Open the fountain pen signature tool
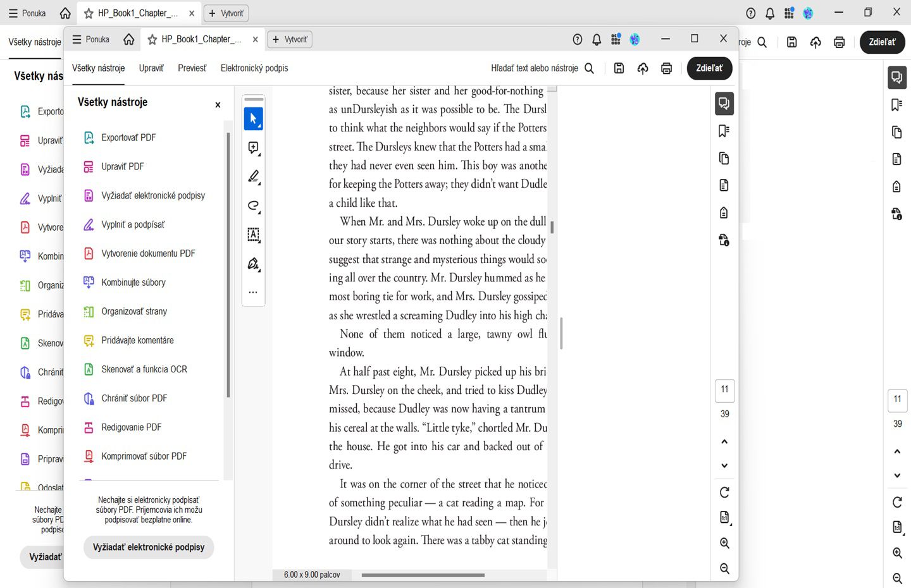Image resolution: width=911 pixels, height=588 pixels. tap(253, 264)
